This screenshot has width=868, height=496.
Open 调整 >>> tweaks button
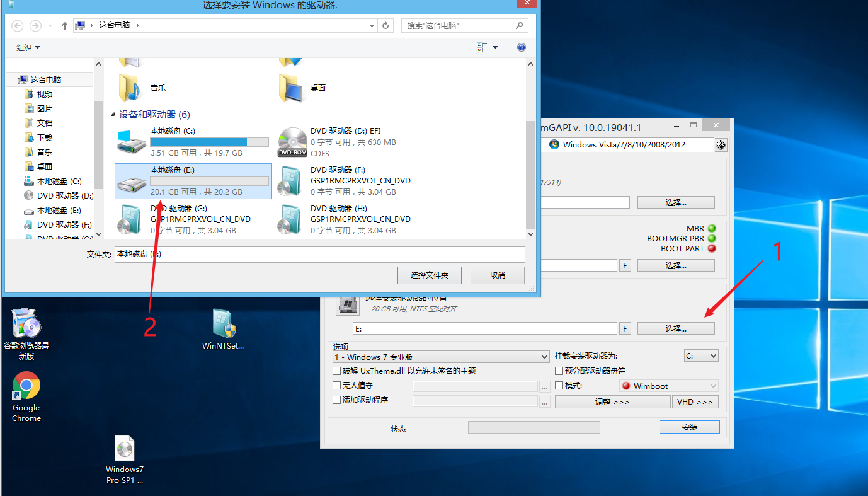pos(612,402)
